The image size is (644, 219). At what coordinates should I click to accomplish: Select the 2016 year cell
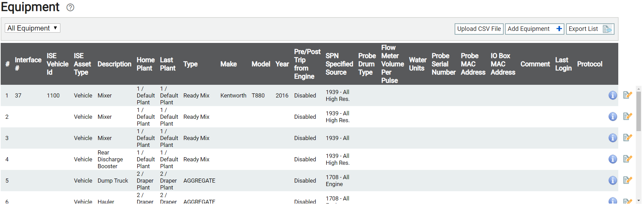point(282,95)
